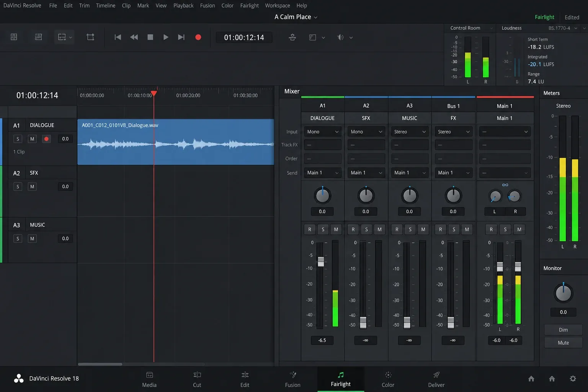Viewport: 588px width, 392px height.
Task: Open Bus 1 Input Stereo dropdown
Action: point(454,132)
